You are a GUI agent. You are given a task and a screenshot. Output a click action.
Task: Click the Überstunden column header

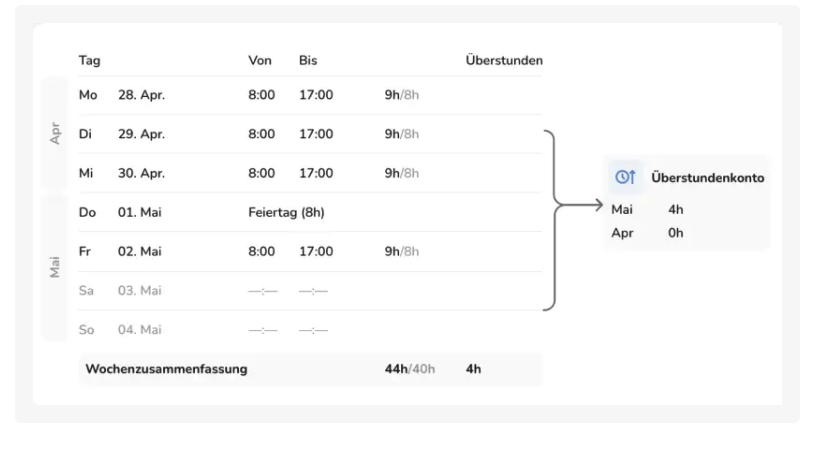tap(504, 61)
